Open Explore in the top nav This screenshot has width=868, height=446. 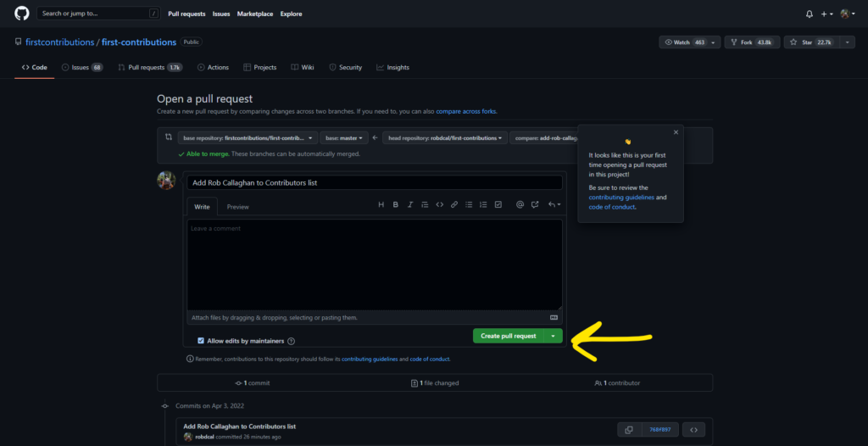pos(292,14)
